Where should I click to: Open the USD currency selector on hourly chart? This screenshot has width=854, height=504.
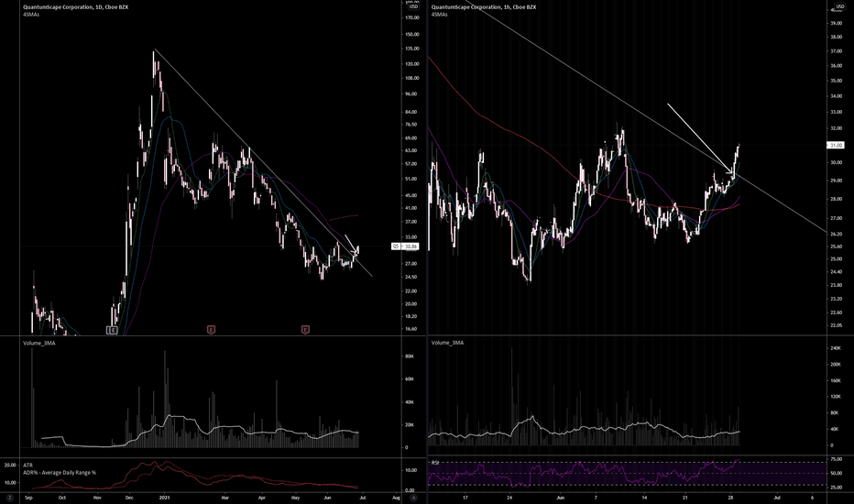click(840, 6)
